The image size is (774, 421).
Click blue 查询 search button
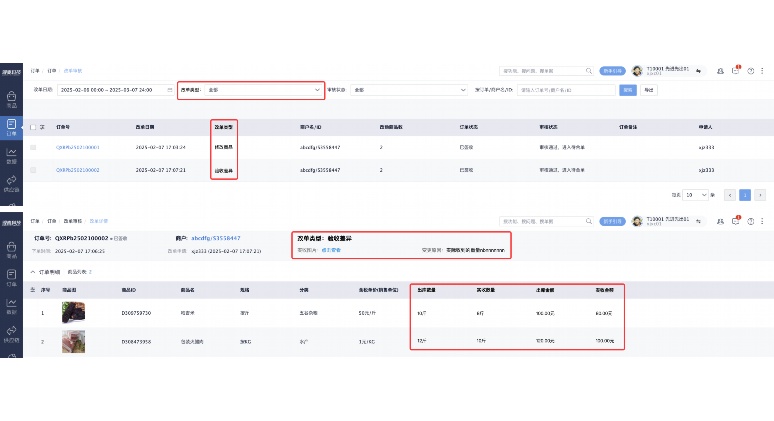(x=627, y=90)
